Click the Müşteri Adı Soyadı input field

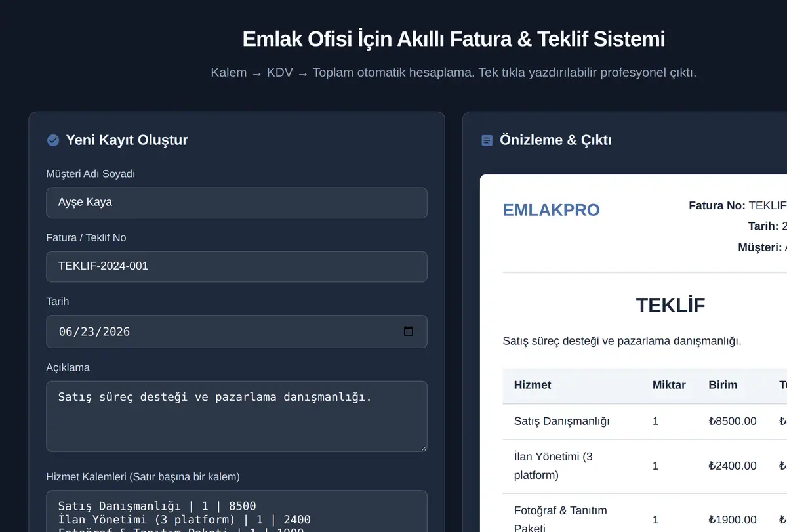coord(237,203)
